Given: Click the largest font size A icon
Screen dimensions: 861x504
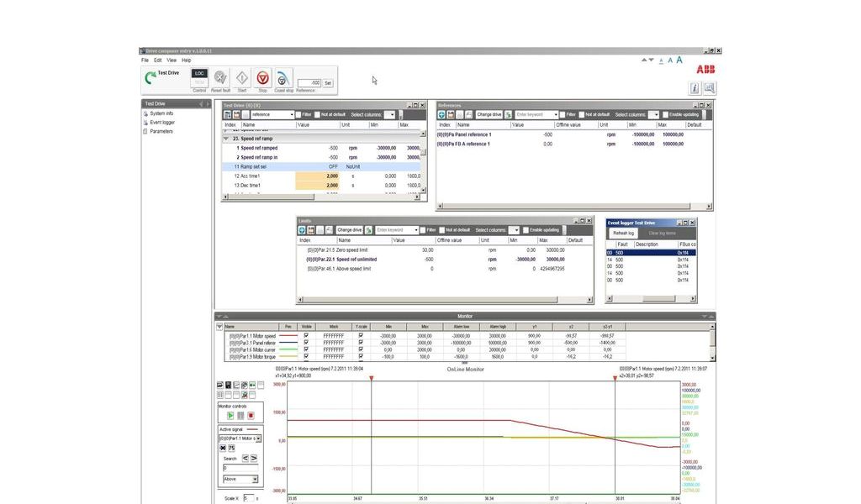Looking at the screenshot, I should pyautogui.click(x=679, y=60).
